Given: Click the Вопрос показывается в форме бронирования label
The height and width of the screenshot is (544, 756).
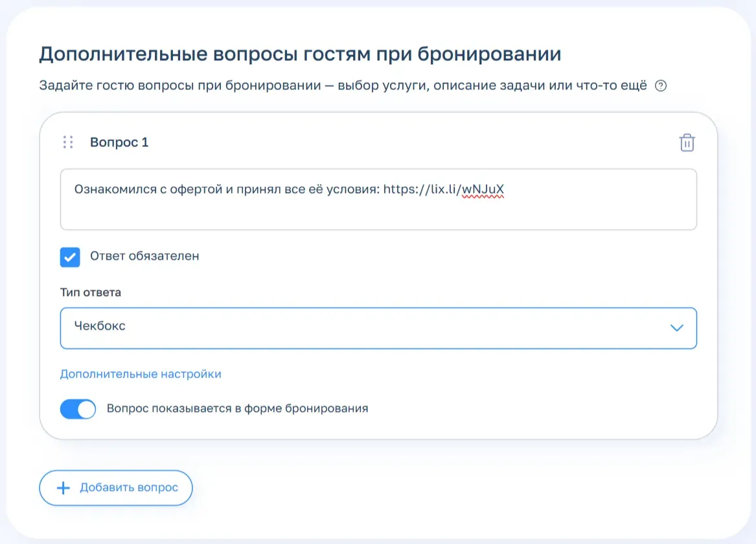Looking at the screenshot, I should tap(237, 409).
